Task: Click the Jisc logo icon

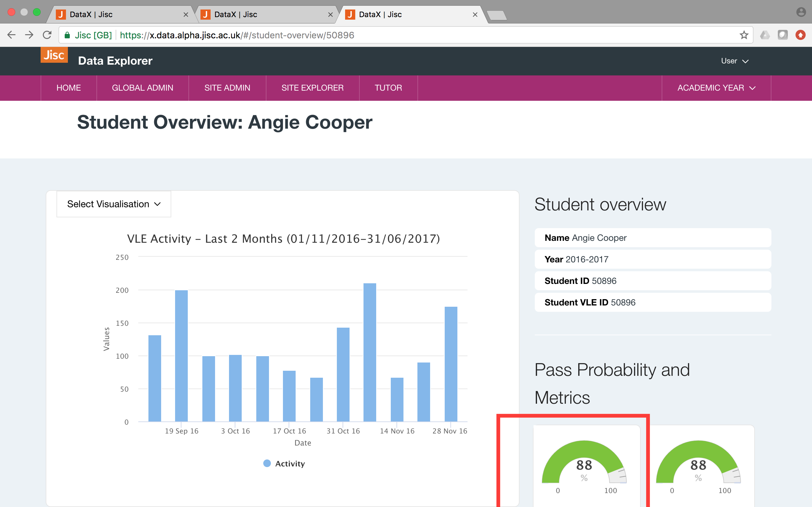Action: click(54, 55)
